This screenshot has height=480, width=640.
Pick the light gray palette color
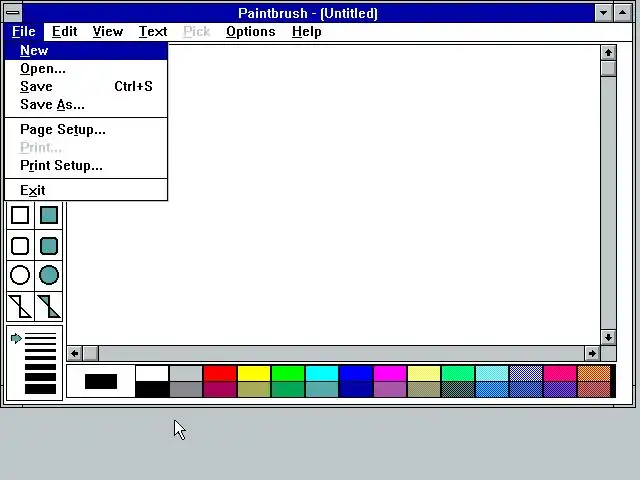(x=186, y=373)
